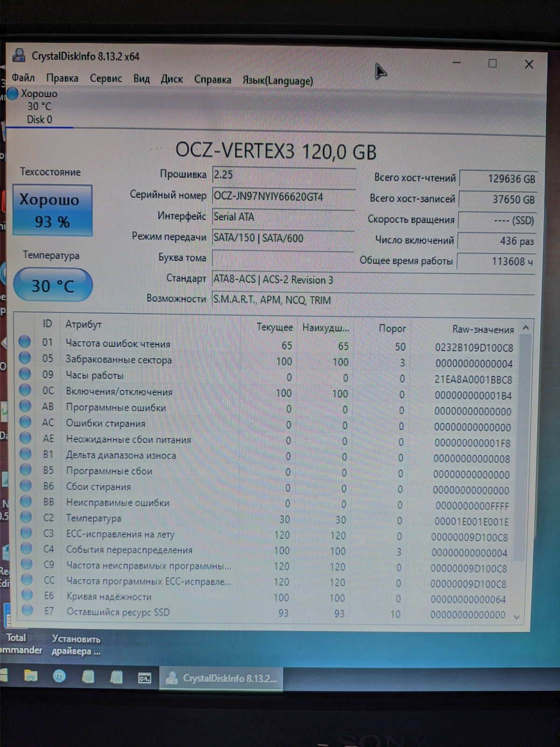Click status circle for CC attribute row
560x747 pixels.
point(27,579)
